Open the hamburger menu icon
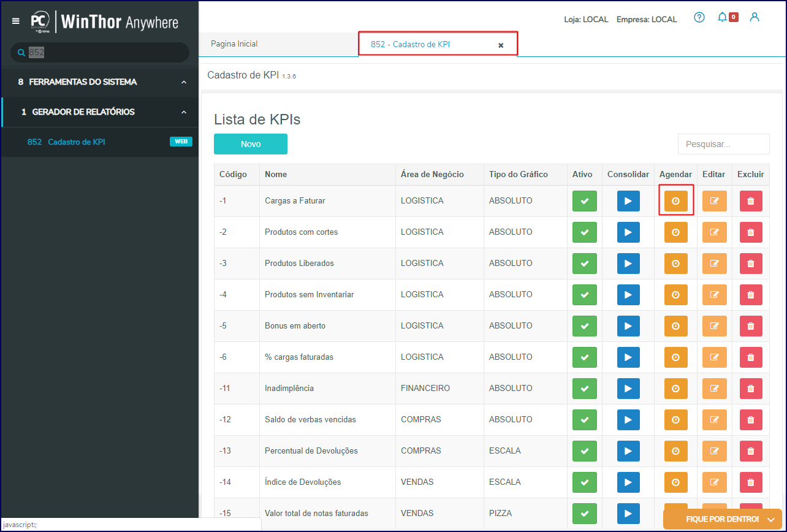 (16, 21)
